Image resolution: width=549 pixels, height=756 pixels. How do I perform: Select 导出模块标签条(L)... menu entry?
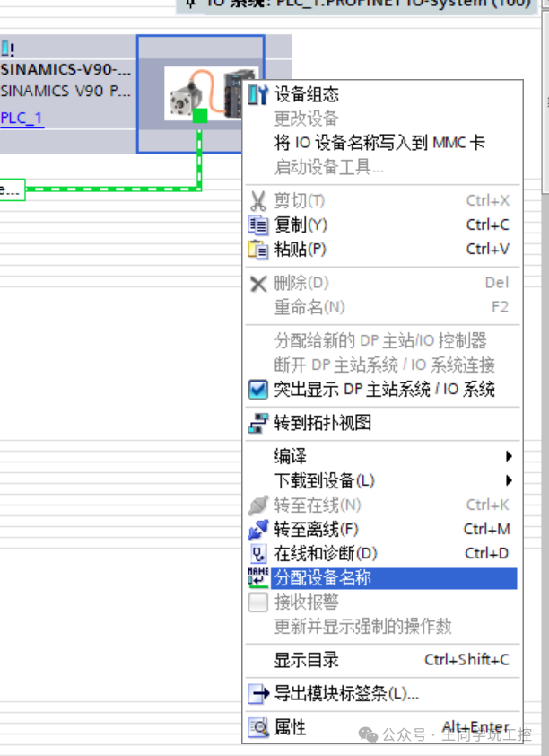point(382,694)
